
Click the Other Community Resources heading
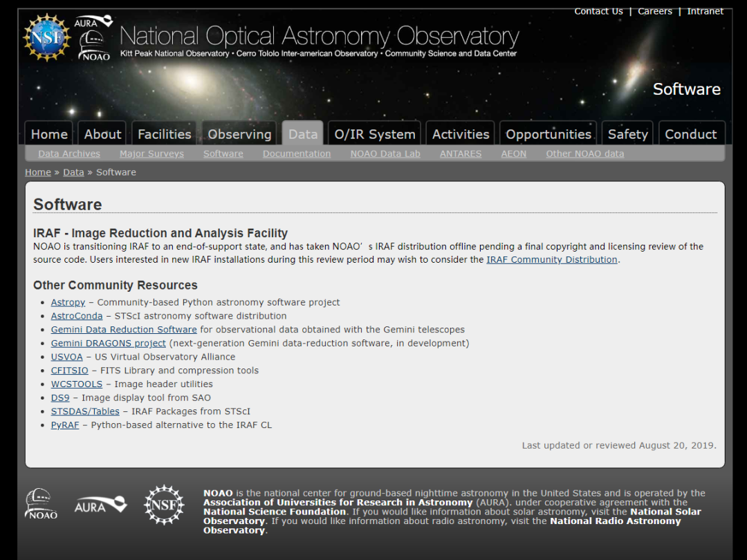(x=116, y=286)
